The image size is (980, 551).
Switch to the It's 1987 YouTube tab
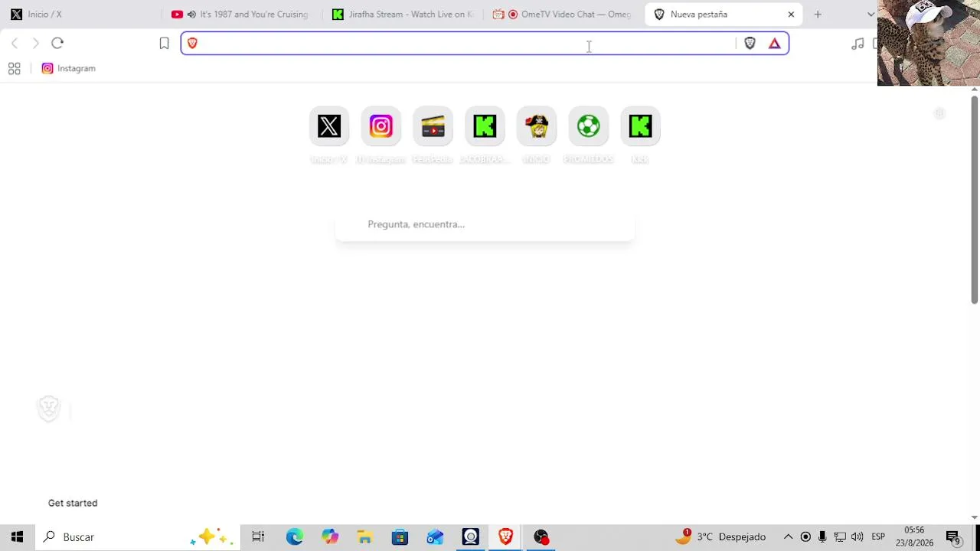pyautogui.click(x=241, y=15)
